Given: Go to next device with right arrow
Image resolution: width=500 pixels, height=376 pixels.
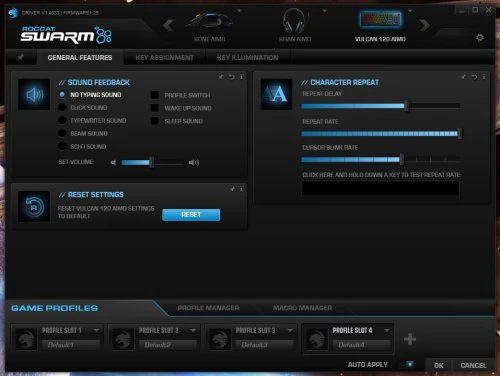Looking at the screenshot, I should coord(424,25).
